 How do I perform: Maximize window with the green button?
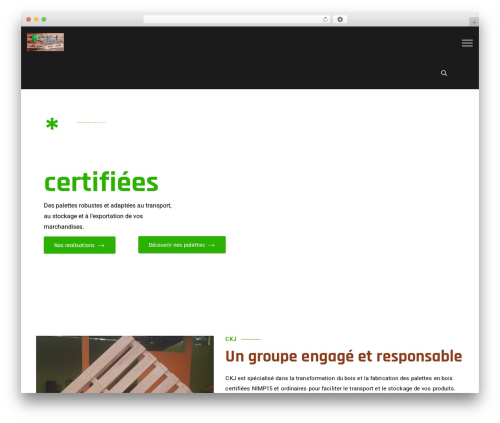pyautogui.click(x=44, y=19)
